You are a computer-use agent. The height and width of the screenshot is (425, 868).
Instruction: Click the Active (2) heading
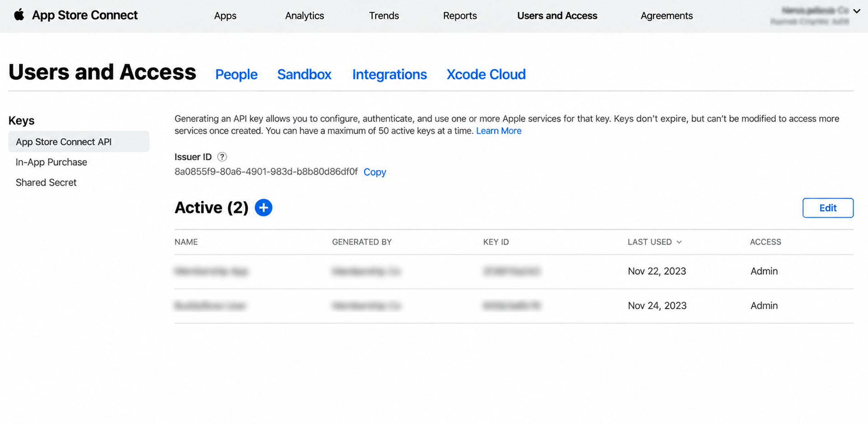[x=212, y=208]
